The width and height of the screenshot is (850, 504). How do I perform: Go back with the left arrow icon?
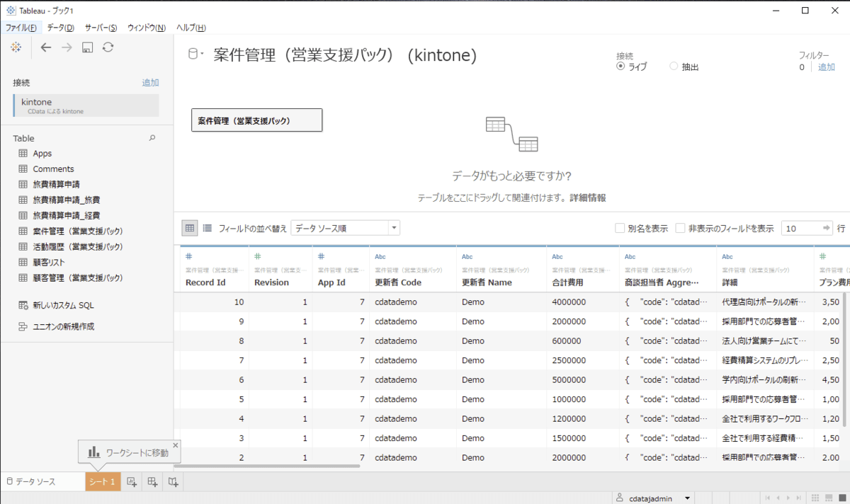pyautogui.click(x=46, y=47)
